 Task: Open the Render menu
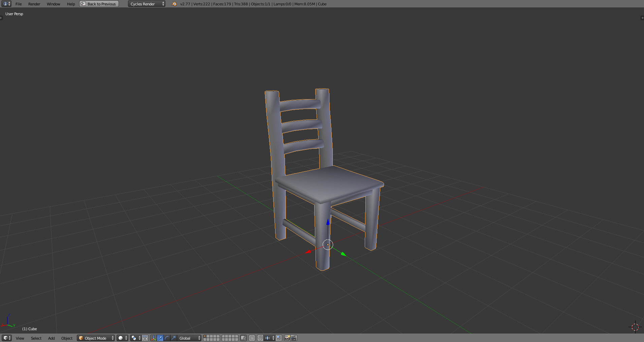tap(34, 4)
